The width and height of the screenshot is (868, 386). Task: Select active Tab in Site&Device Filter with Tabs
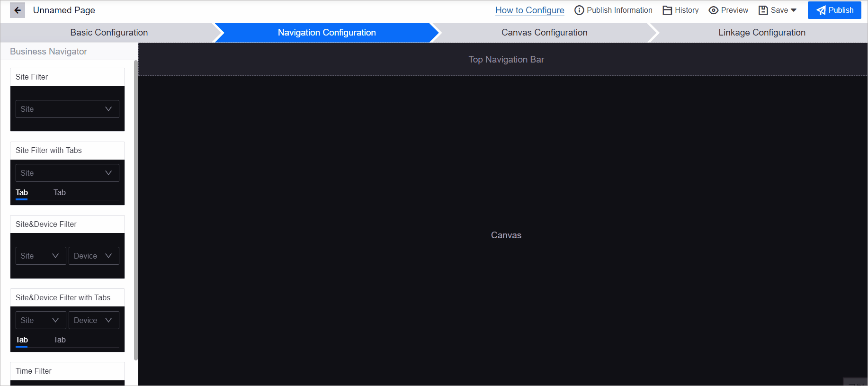coord(22,340)
